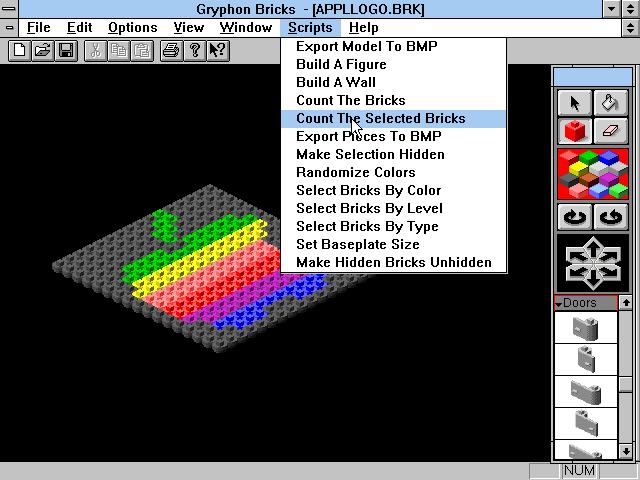This screenshot has width=640, height=480.
Task: Click the Paste clipboard toolbar icon
Action: tap(142, 51)
